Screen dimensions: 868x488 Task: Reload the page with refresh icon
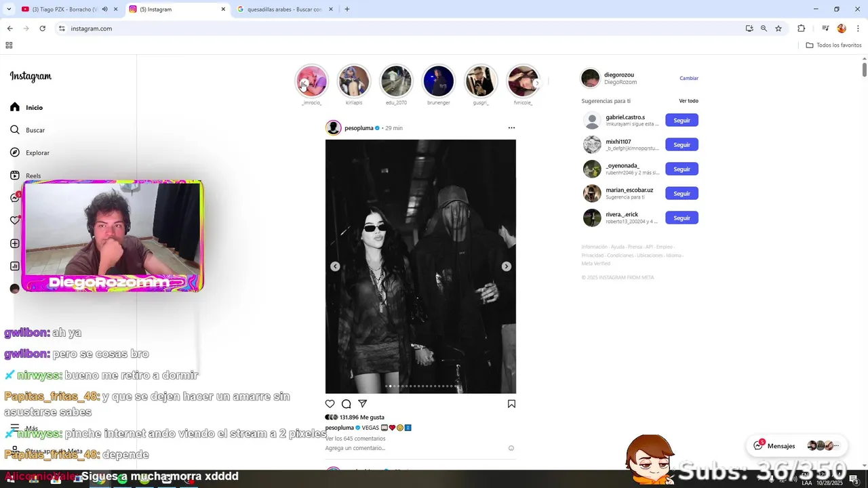[42, 28]
